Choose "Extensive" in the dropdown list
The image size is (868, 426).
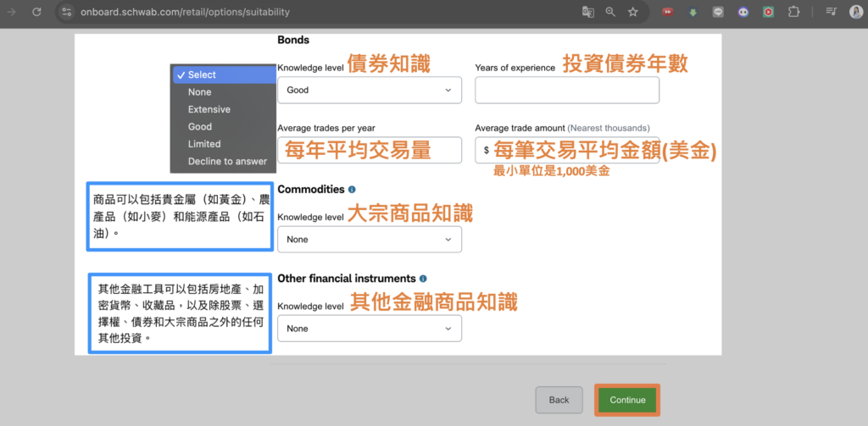(209, 109)
